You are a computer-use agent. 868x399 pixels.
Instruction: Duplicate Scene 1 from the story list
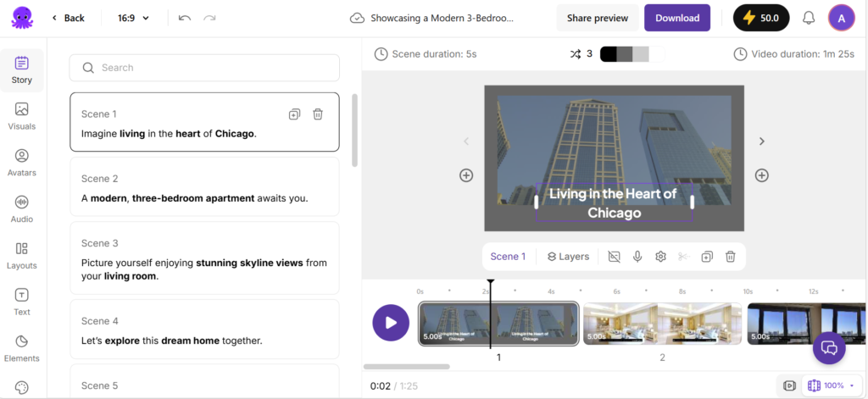(x=294, y=114)
